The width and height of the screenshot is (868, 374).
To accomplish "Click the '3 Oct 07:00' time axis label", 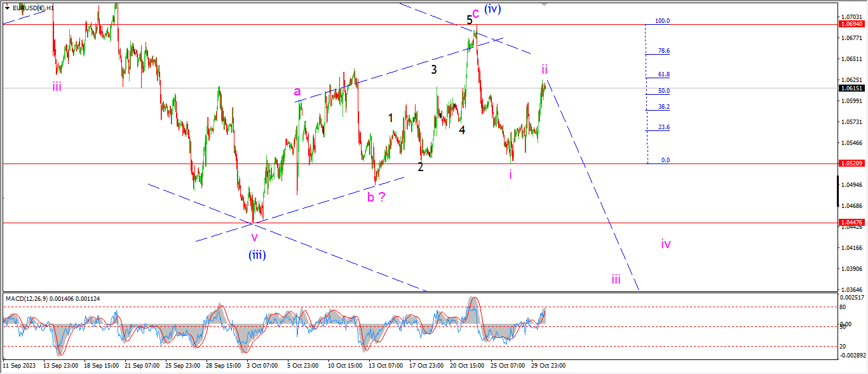I will 261,366.
